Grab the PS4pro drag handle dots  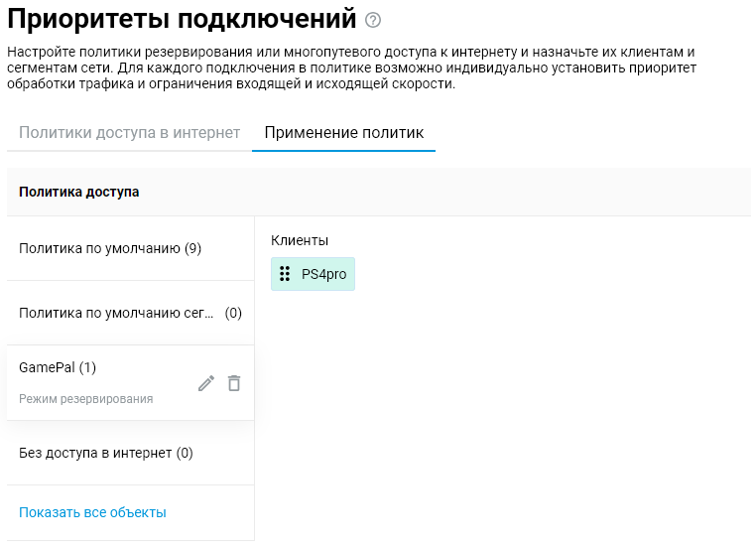(x=285, y=274)
